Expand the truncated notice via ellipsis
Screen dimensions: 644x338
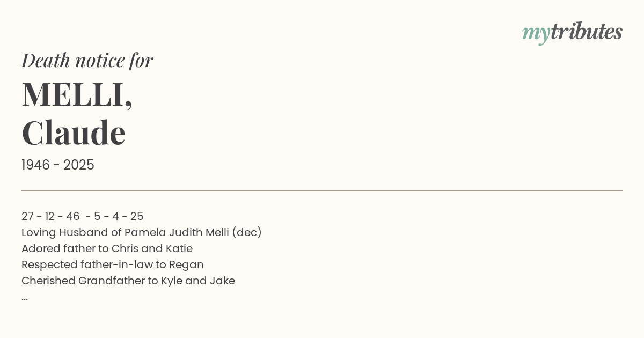click(25, 299)
